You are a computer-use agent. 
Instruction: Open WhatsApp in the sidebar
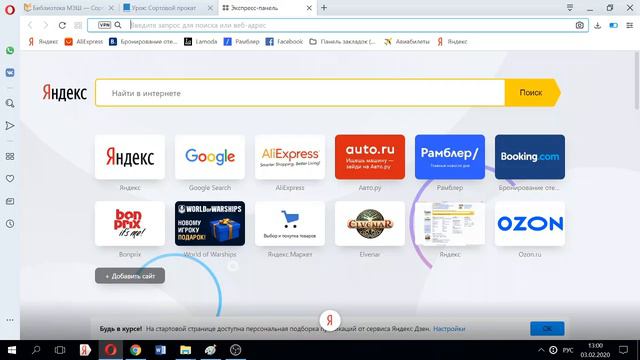click(10, 51)
